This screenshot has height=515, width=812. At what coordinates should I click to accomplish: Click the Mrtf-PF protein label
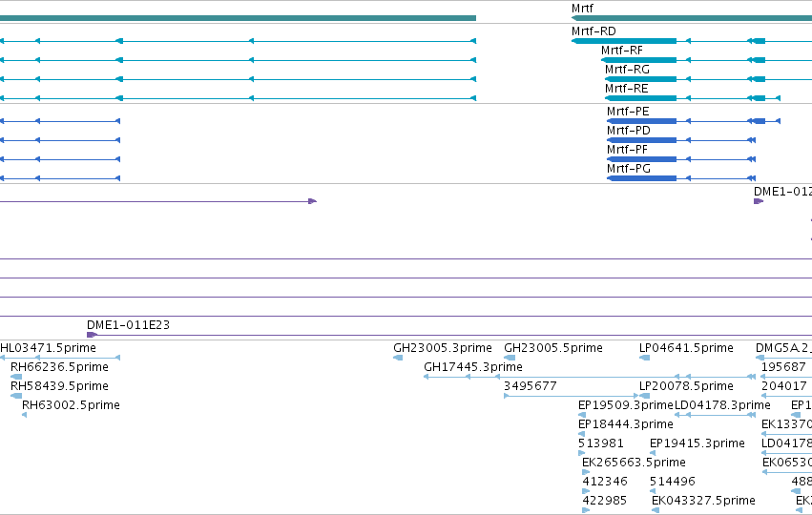pos(628,150)
